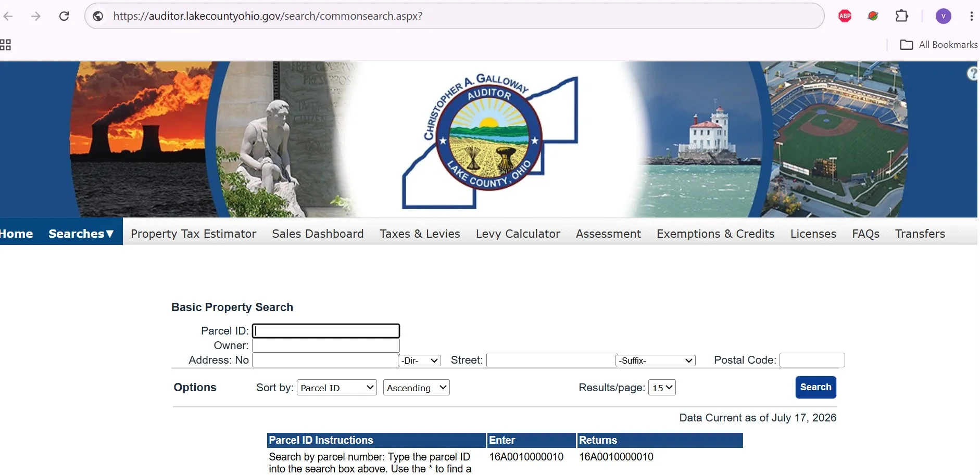Go to the Home menu item

click(17, 234)
